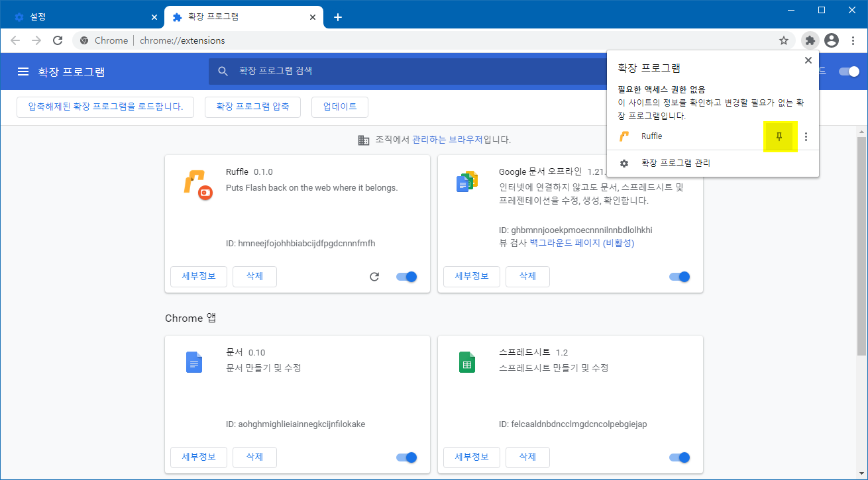Click 삭제 for 스프레드시트
This screenshot has width=868, height=480.
[x=527, y=457]
